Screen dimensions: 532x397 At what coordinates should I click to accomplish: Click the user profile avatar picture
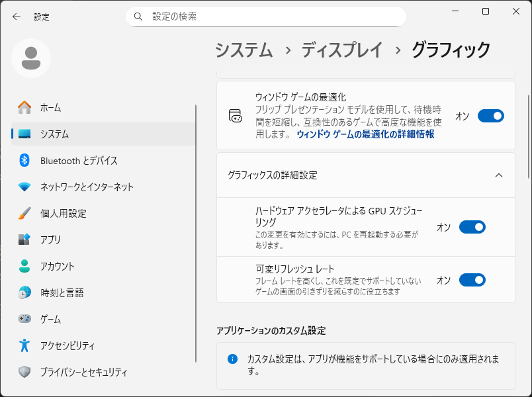pos(30,58)
